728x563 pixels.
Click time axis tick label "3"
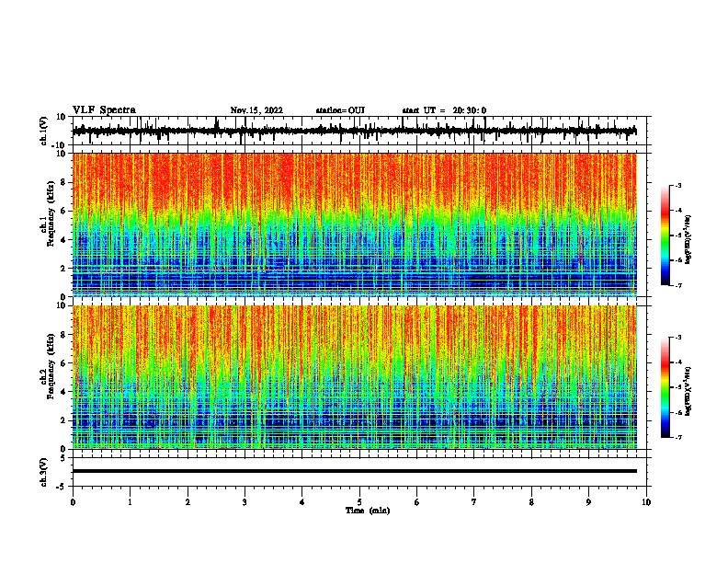click(x=245, y=502)
